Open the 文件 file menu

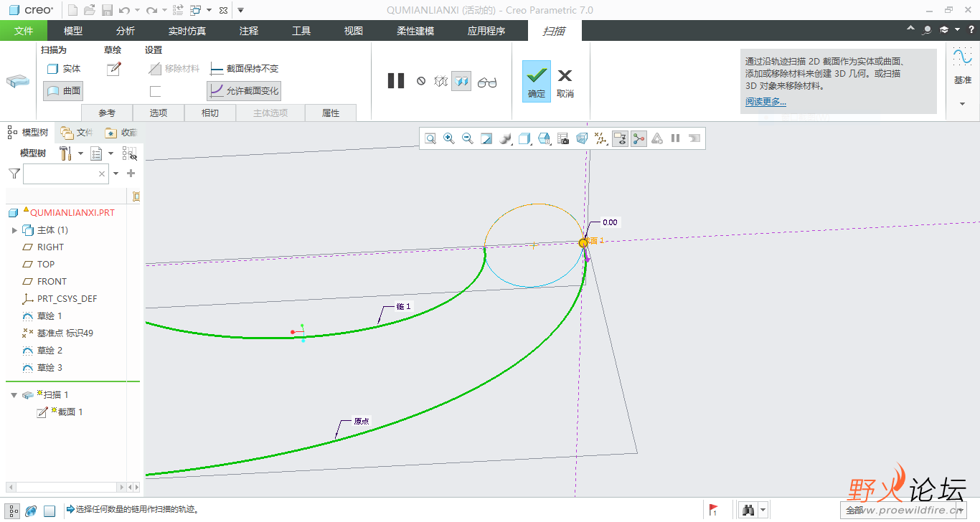point(24,31)
